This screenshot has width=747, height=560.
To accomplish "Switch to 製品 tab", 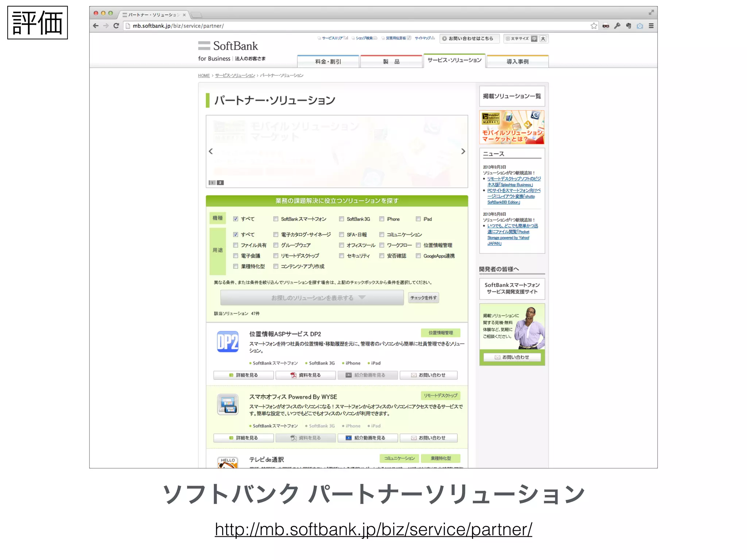I will pyautogui.click(x=391, y=62).
